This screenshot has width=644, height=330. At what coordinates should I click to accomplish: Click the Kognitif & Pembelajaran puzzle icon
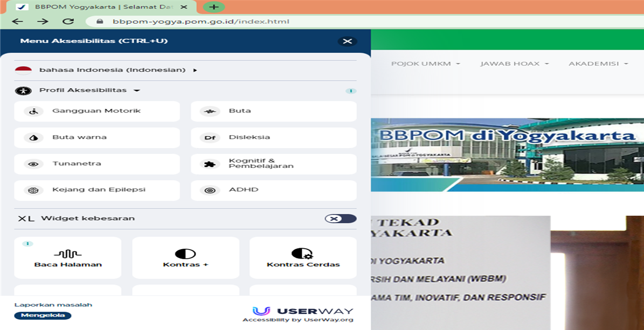tap(210, 164)
